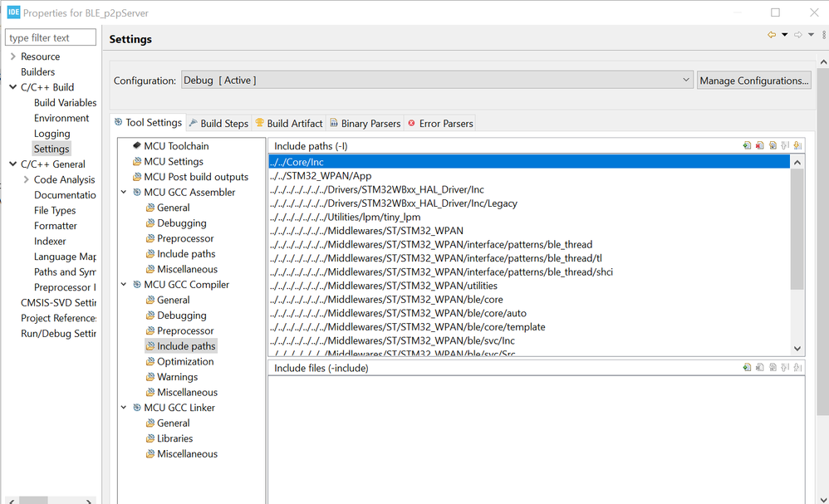This screenshot has height=504, width=829.
Task: Click the Edit include path icon
Action: click(x=773, y=145)
